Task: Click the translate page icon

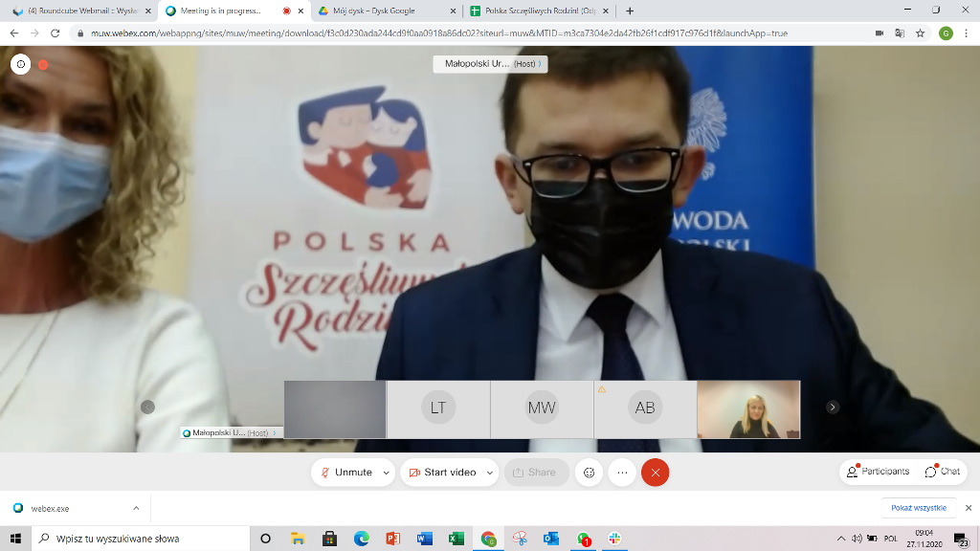Action: (900, 33)
